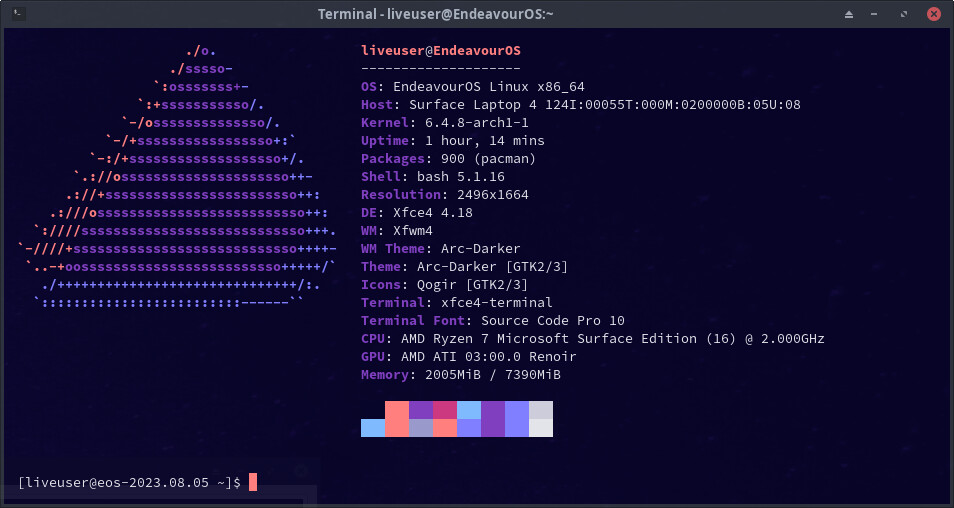
Task: Click the salmon block cursor after the prompt
Action: pyautogui.click(x=253, y=482)
